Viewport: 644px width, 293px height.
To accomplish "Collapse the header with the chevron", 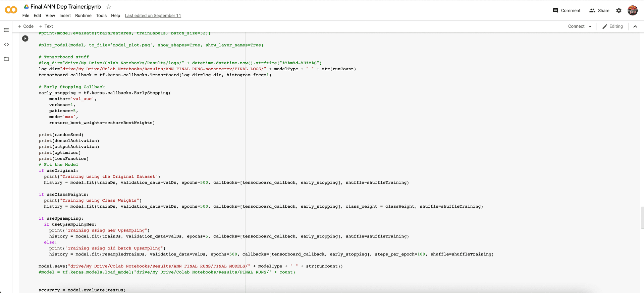I will [635, 26].
